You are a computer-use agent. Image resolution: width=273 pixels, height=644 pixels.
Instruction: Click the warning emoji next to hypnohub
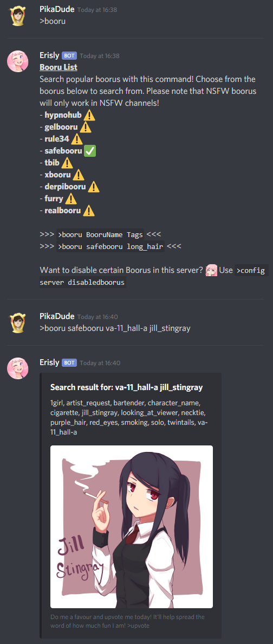(89, 115)
